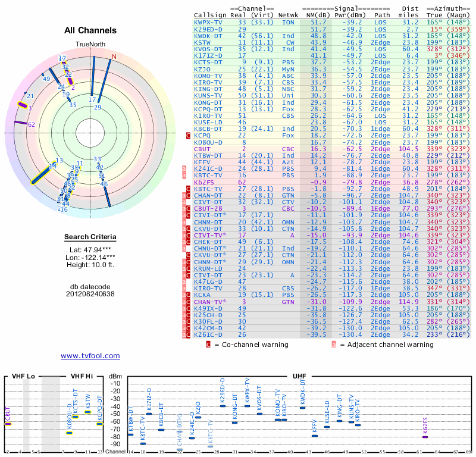Click the 51.7 NM value for KWPX-TV
Screen dimensions: 476x457
[318, 23]
